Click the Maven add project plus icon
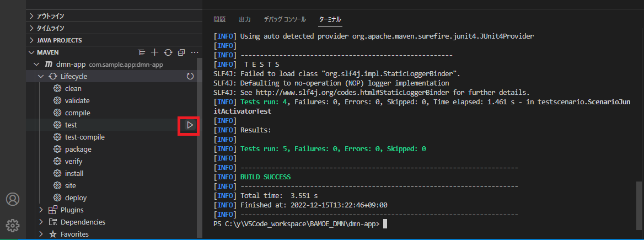The image size is (644, 240). (155, 52)
